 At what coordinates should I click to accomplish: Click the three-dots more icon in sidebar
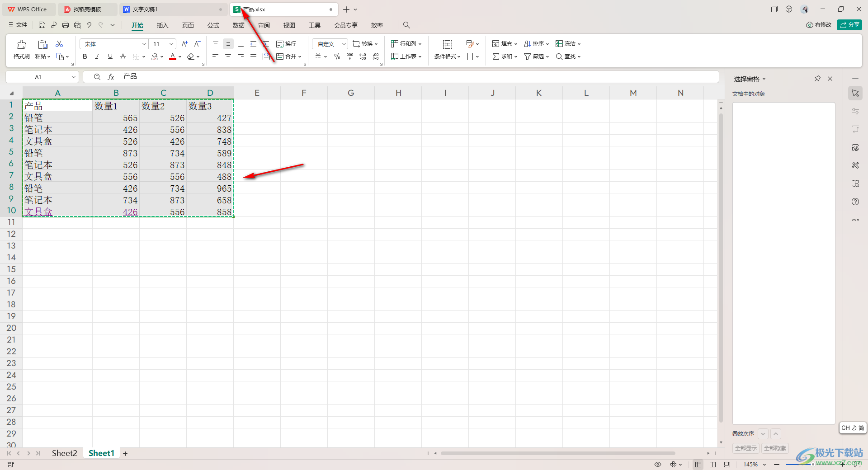coord(855,220)
